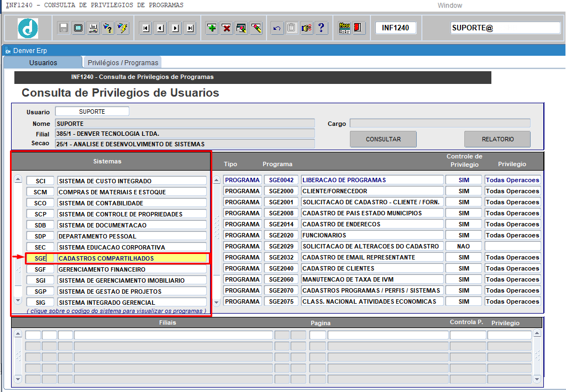The height and width of the screenshot is (392, 566).
Task: Click the INF1240 program code field
Action: coord(396,28)
